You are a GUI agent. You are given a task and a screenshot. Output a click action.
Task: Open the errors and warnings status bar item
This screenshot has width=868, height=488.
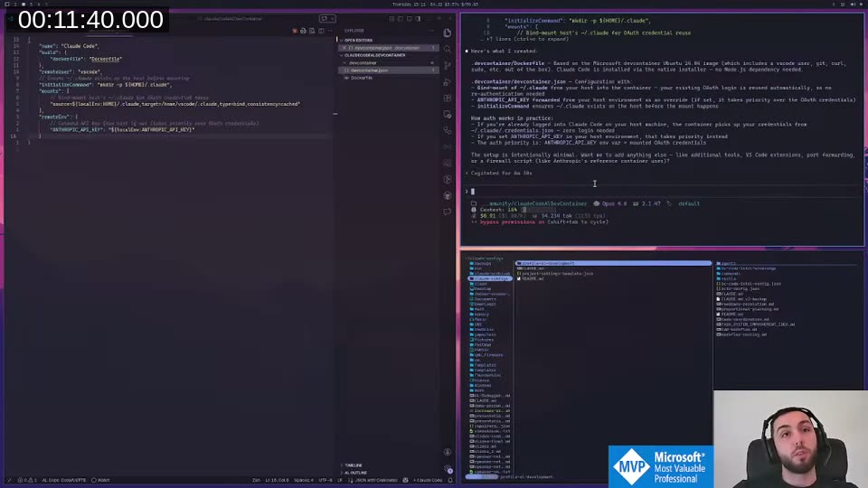(x=27, y=480)
